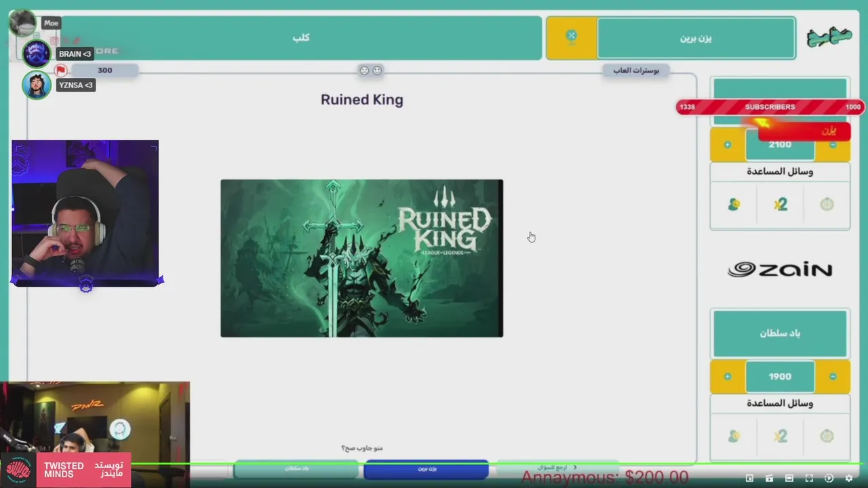Use the timer helper under score 2100
This screenshot has width=868, height=488.
click(x=827, y=205)
